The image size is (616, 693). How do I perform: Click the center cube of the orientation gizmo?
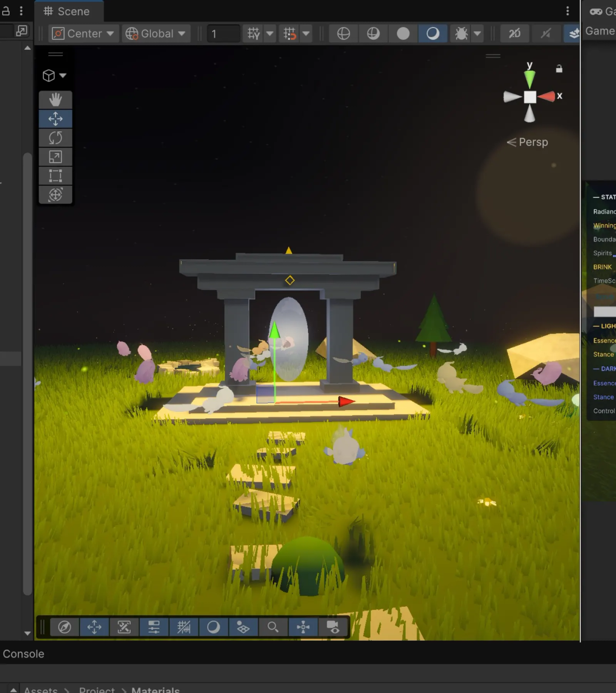530,97
